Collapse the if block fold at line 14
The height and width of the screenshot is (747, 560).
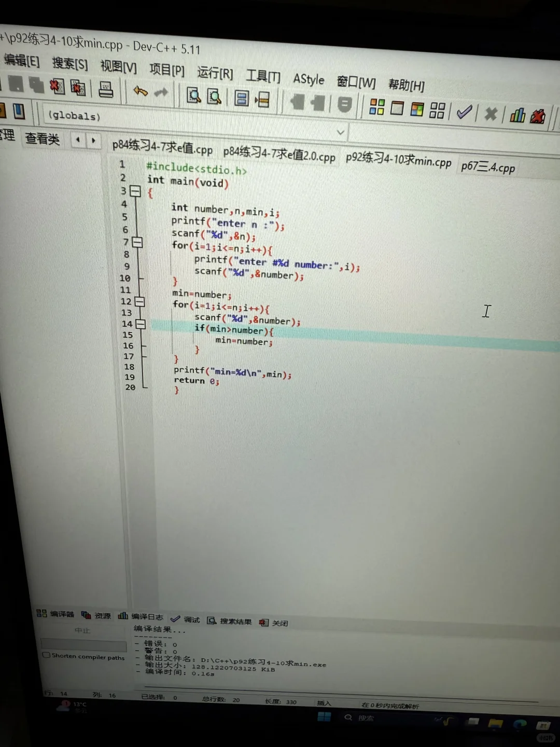[140, 324]
